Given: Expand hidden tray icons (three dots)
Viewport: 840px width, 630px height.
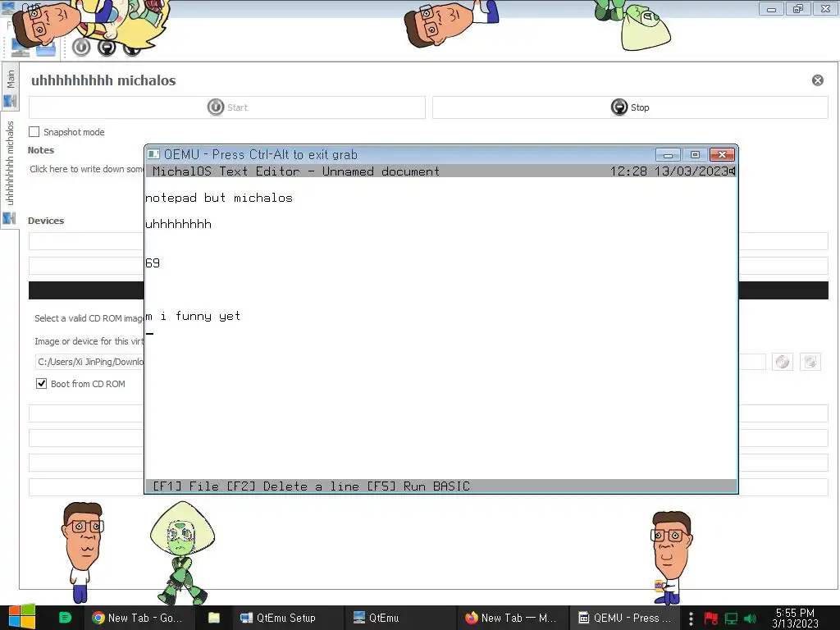Looking at the screenshot, I should coord(691,619).
